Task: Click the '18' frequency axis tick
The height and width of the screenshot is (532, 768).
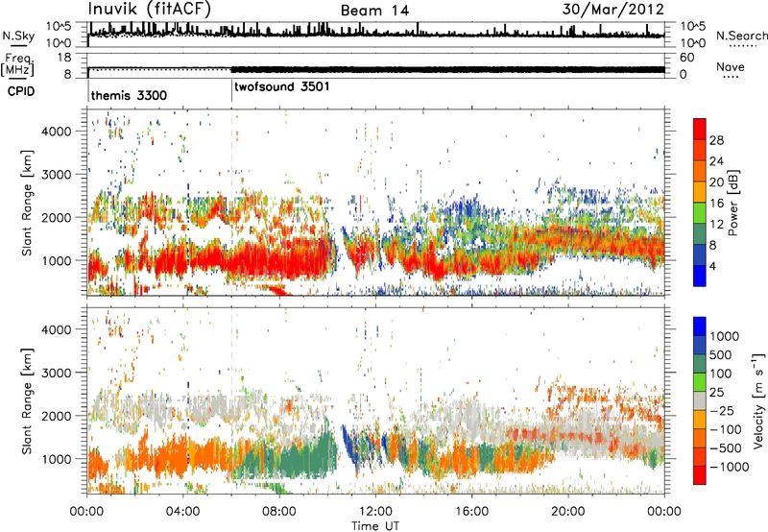Action: click(x=63, y=58)
